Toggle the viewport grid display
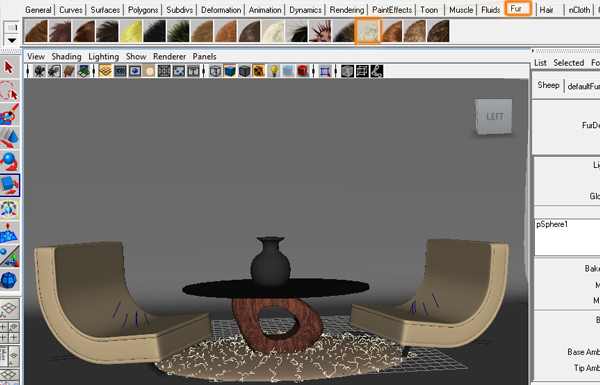600x385 pixels. [x=105, y=71]
